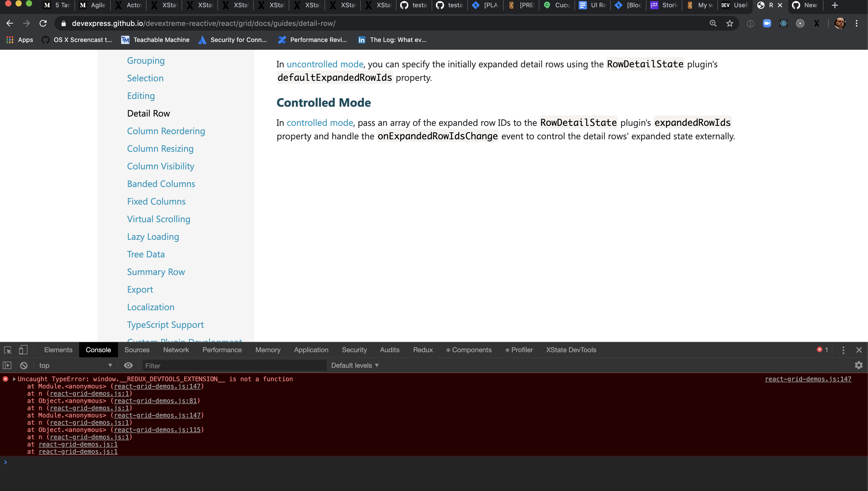The image size is (868, 491).
Task: Click the eye live expression icon
Action: (x=128, y=366)
